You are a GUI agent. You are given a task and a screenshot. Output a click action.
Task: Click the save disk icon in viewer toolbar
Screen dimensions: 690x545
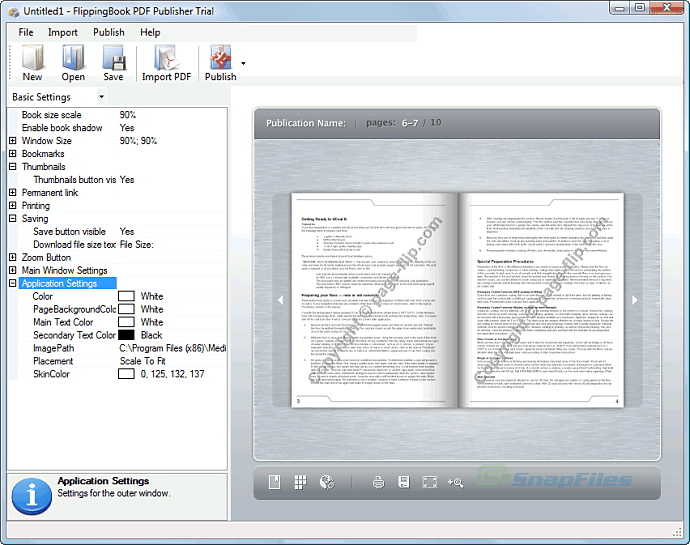point(404,482)
